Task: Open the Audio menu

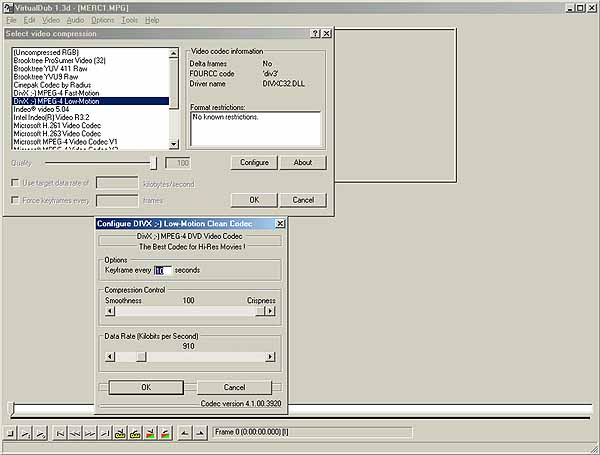Action: click(75, 20)
